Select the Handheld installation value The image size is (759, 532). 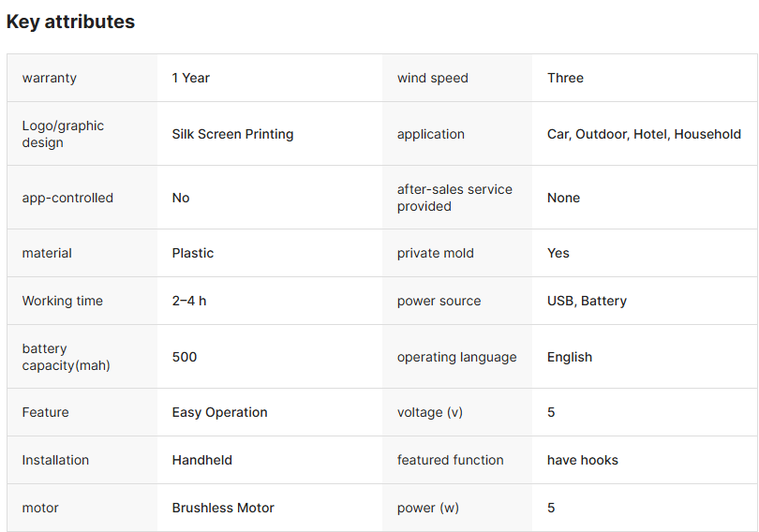(201, 460)
